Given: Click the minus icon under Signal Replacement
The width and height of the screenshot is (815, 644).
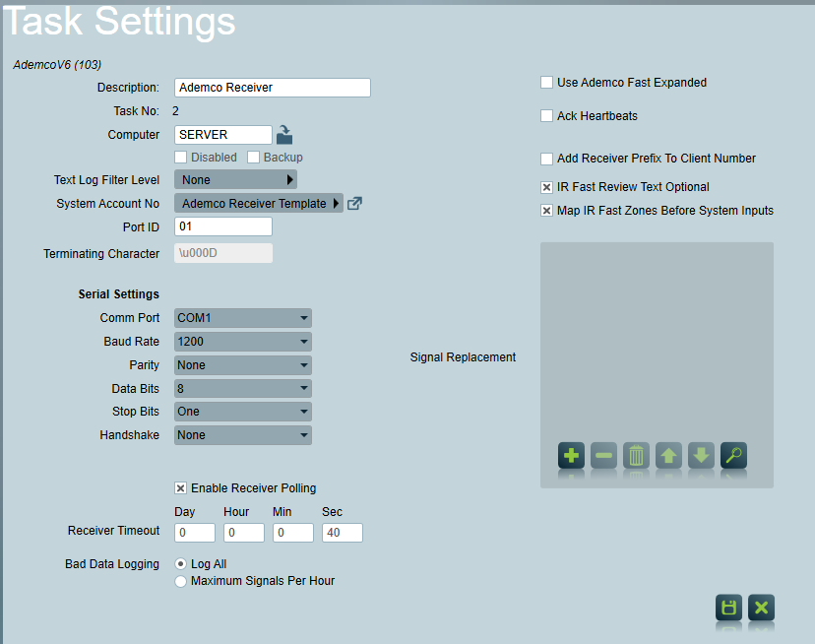Looking at the screenshot, I should tap(603, 456).
